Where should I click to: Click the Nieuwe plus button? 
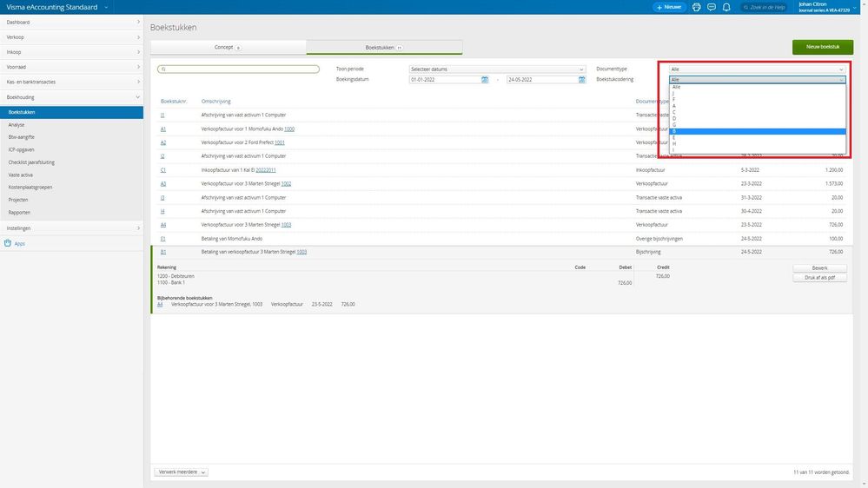[x=669, y=7]
